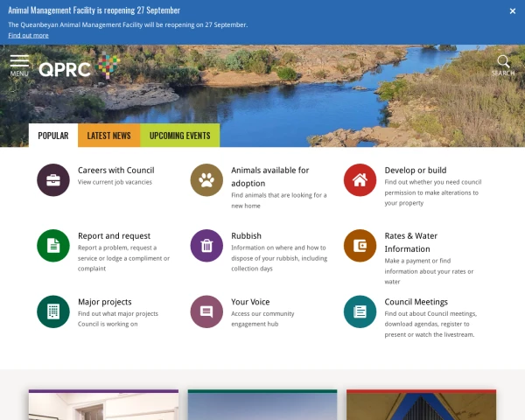Viewport: 525px width, 420px height.
Task: Click the green Report and request document icon
Action: [x=53, y=246]
